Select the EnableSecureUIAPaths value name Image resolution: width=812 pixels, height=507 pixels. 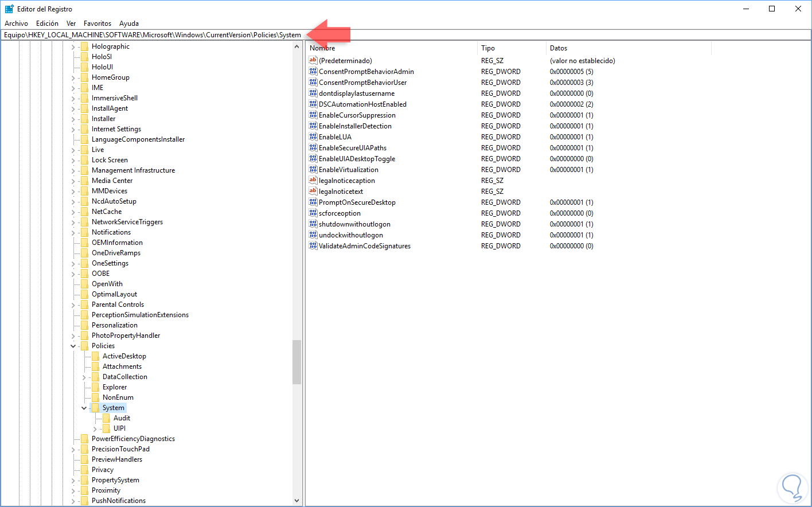pos(353,148)
